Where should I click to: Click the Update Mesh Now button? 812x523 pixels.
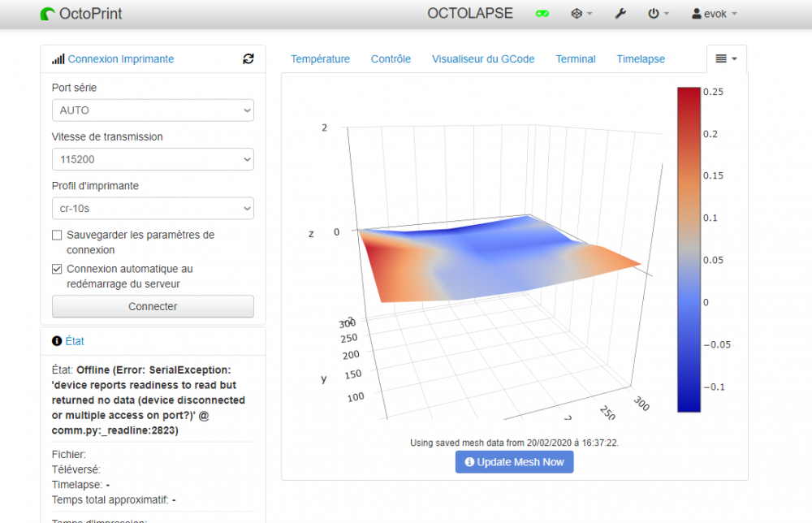click(514, 462)
